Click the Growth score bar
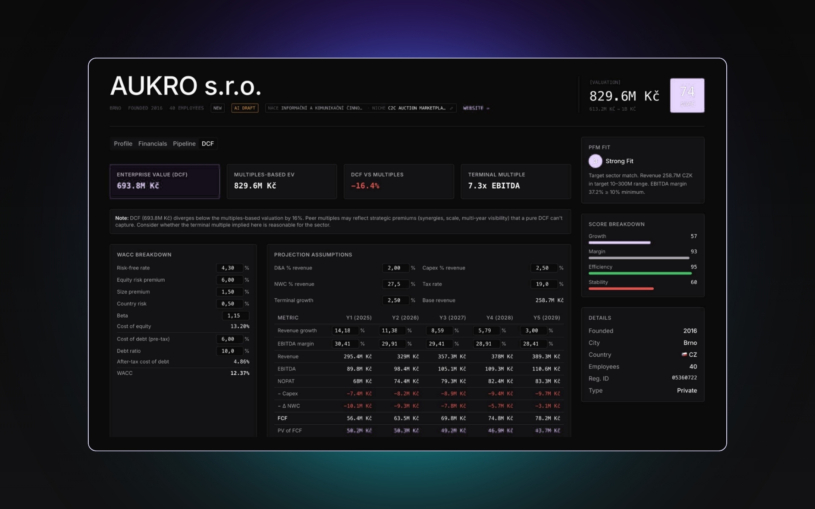The height and width of the screenshot is (509, 815). (619, 242)
